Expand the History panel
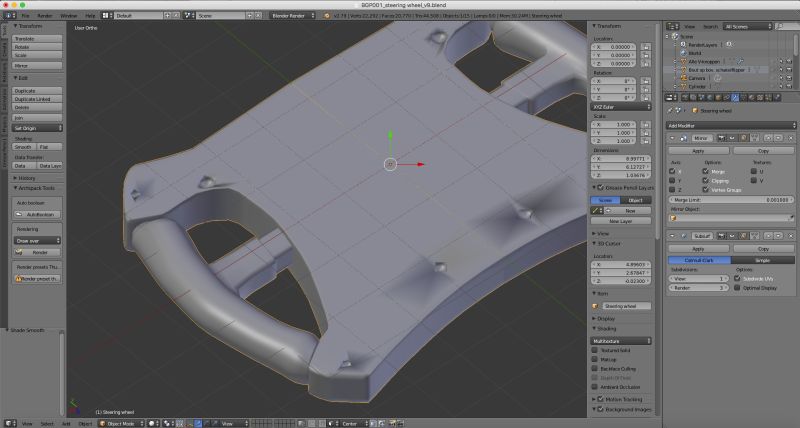 click(16, 178)
